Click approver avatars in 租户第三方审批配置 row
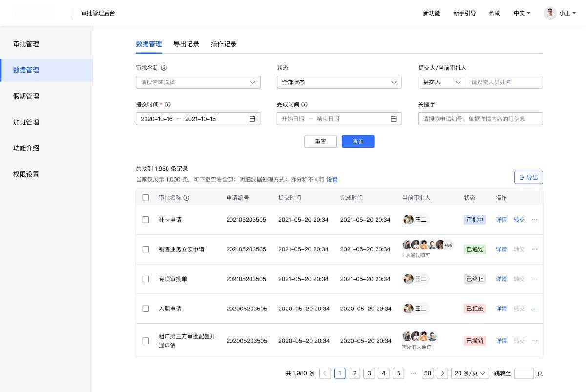Image resolution: width=586 pixels, height=392 pixels. (x=419, y=336)
